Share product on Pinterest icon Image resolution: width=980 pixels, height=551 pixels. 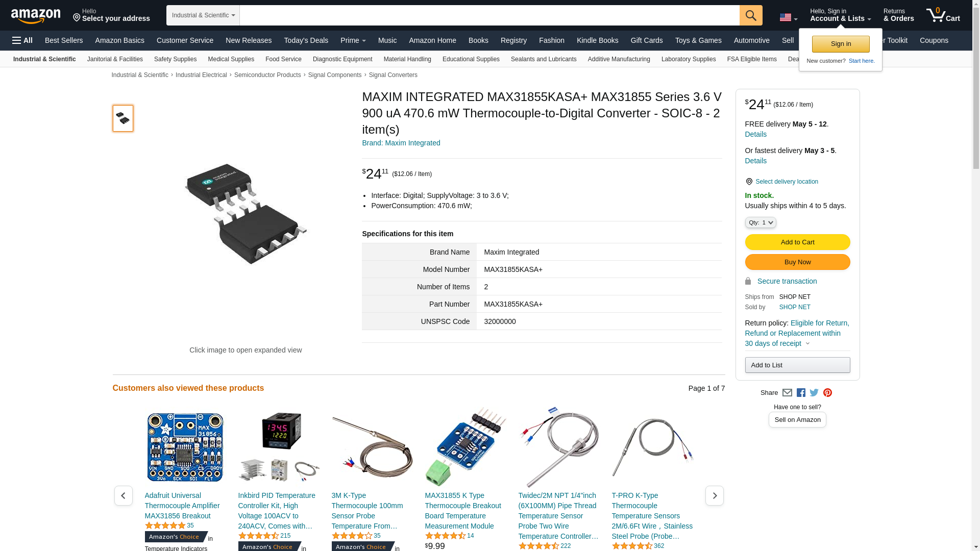(x=827, y=393)
